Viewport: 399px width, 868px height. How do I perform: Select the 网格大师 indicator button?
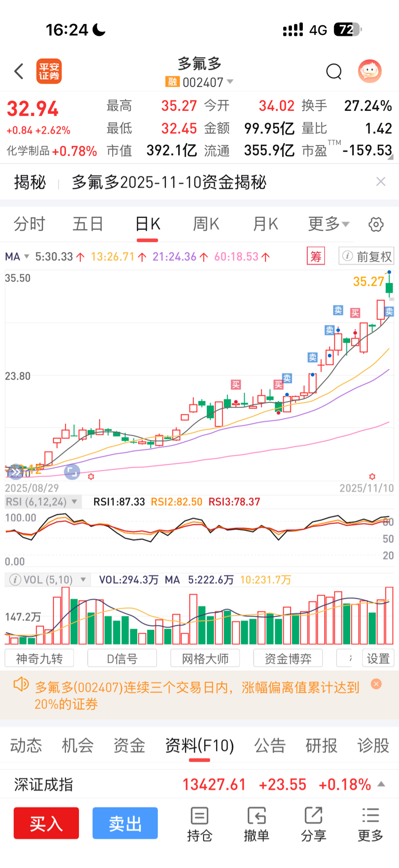pyautogui.click(x=205, y=658)
